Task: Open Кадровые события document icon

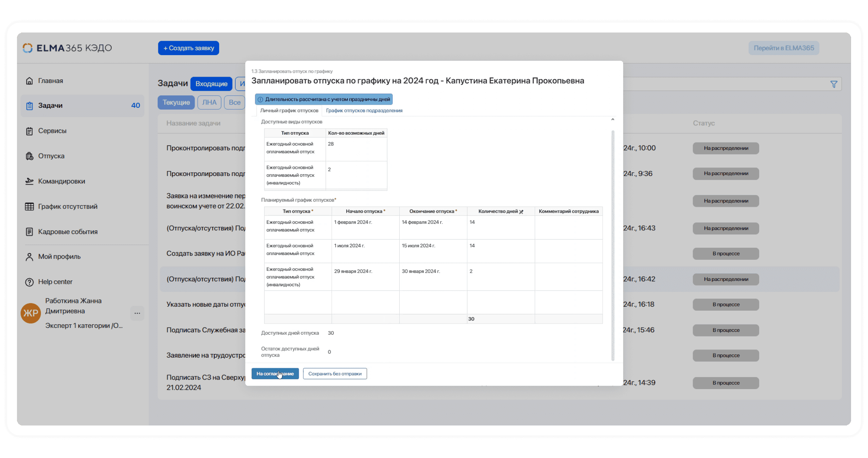Action: (30, 232)
